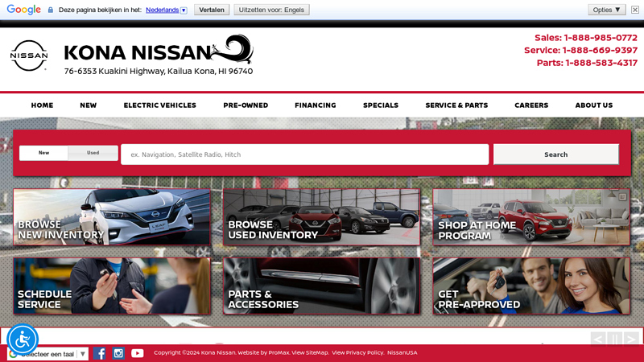Open Get Pre-Approved tile
The width and height of the screenshot is (644, 362).
531,286
